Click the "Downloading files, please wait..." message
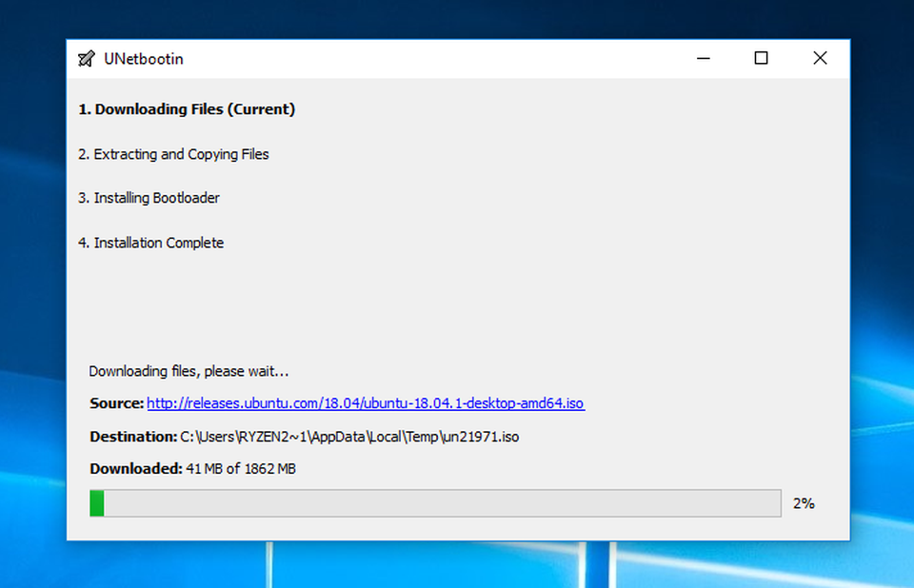 (x=189, y=371)
